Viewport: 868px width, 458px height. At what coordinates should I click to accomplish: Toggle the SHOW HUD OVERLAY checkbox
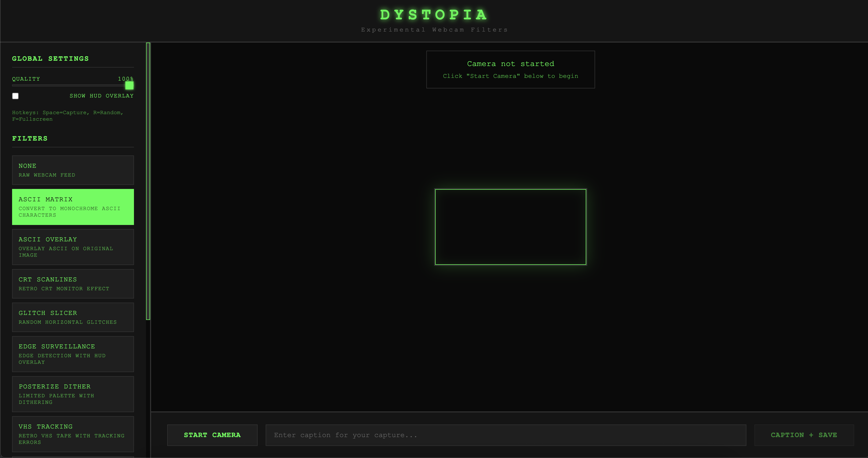tap(16, 96)
